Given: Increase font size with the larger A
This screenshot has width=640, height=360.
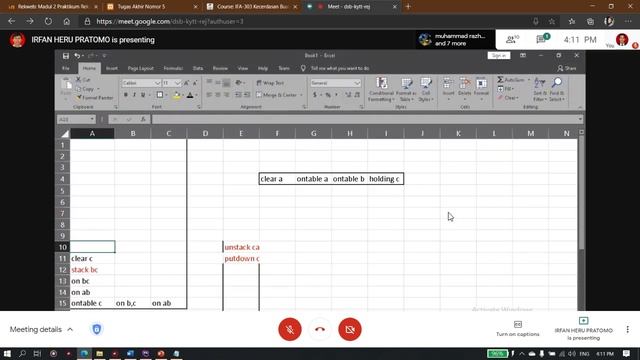Looking at the screenshot, I should (187, 83).
